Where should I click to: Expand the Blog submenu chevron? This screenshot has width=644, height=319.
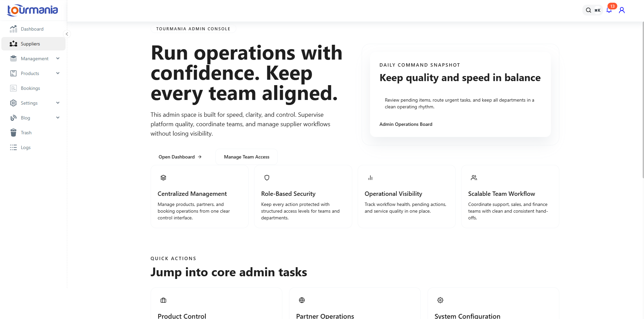tap(58, 118)
